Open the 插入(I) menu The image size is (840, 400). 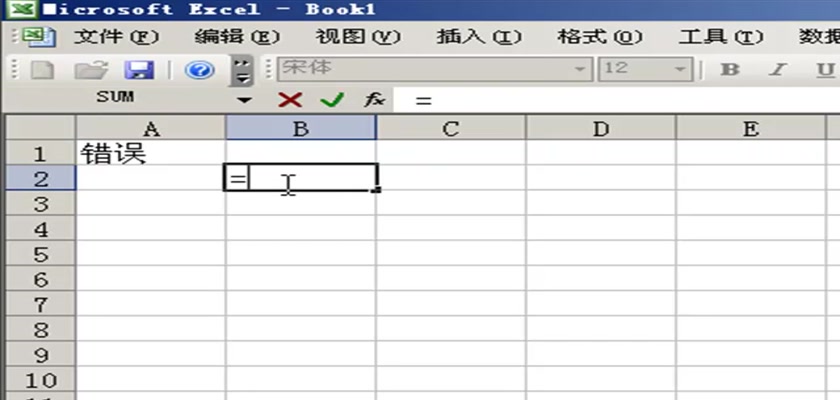pyautogui.click(x=479, y=37)
